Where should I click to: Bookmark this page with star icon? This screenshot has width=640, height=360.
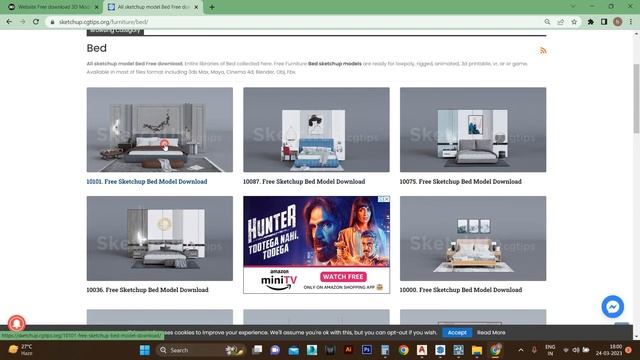click(574, 22)
